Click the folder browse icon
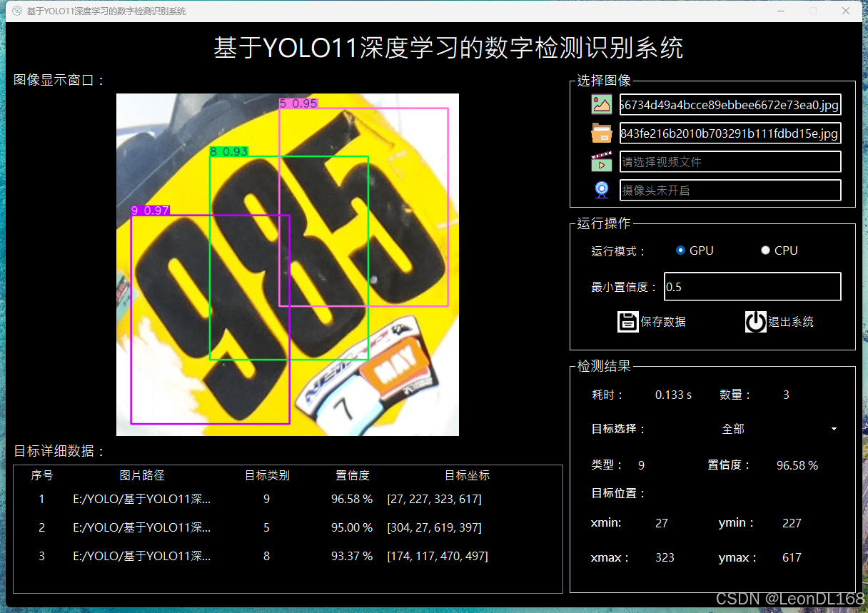The width and height of the screenshot is (868, 613). (602, 133)
